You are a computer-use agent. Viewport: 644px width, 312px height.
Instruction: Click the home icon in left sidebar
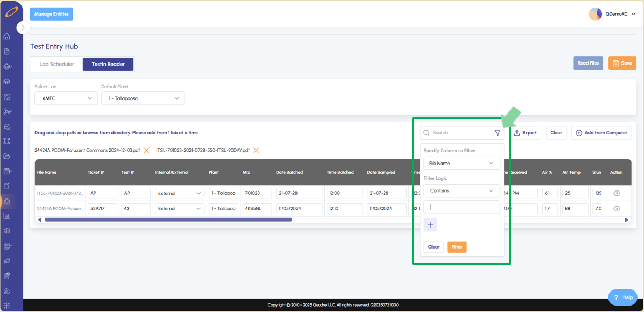(x=7, y=37)
